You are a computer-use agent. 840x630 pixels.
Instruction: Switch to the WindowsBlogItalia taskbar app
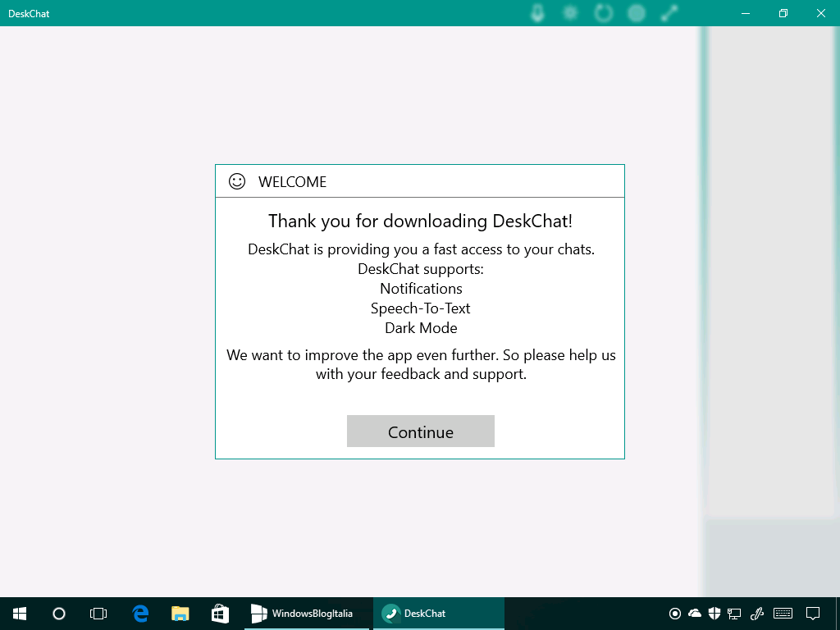(307, 614)
